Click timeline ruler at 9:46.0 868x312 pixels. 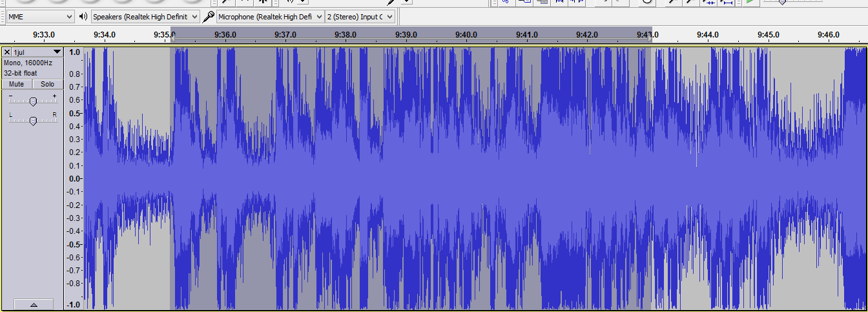pos(828,34)
